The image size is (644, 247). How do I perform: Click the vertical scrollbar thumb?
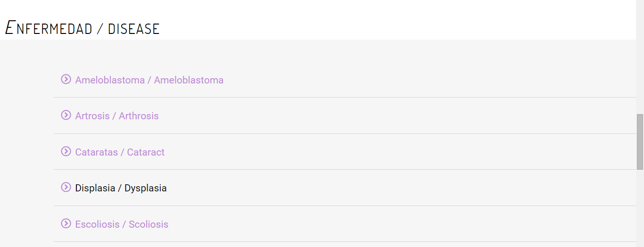click(640, 141)
